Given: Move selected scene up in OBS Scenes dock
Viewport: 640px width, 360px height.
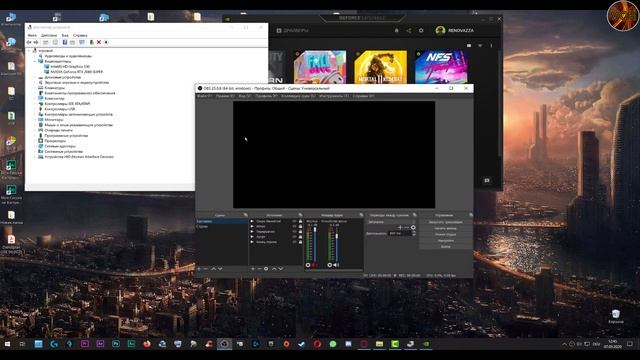Looking at the screenshot, I should [213, 269].
